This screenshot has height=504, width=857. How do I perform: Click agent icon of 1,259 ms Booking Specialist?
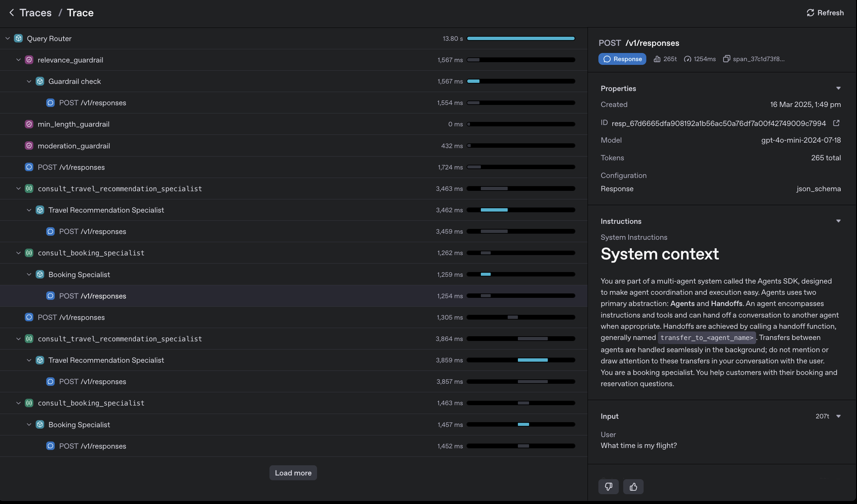click(x=40, y=274)
